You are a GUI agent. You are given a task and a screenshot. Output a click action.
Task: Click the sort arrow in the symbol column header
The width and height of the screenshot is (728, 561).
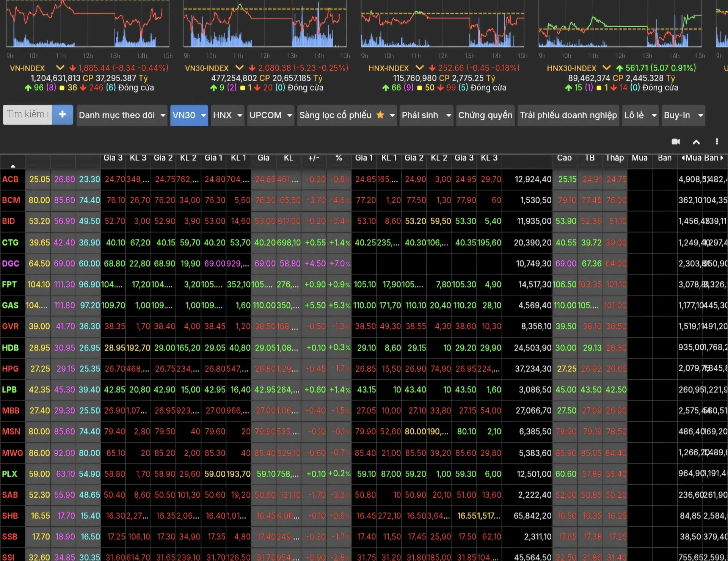(x=13, y=166)
